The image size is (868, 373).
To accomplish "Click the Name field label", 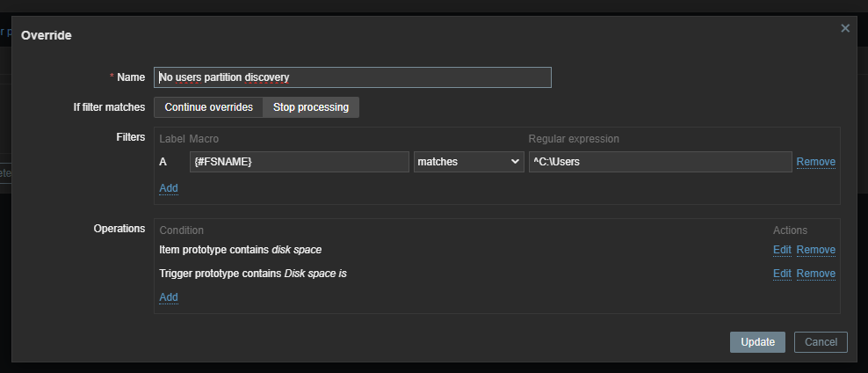I will coord(131,77).
